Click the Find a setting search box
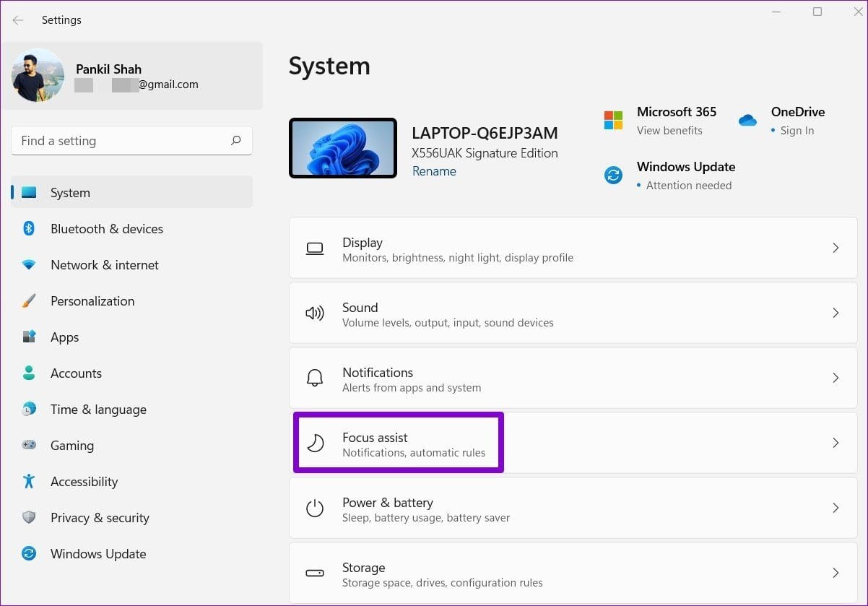Image resolution: width=868 pixels, height=606 pixels. (131, 141)
